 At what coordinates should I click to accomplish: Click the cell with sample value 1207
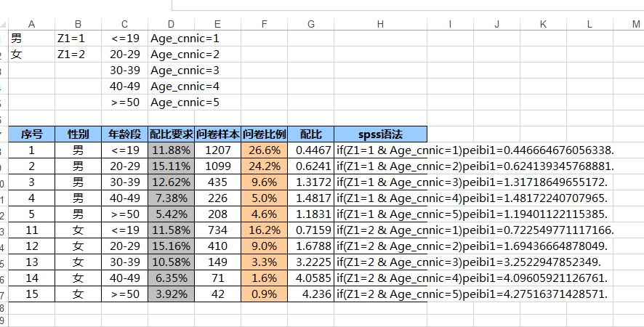point(218,150)
